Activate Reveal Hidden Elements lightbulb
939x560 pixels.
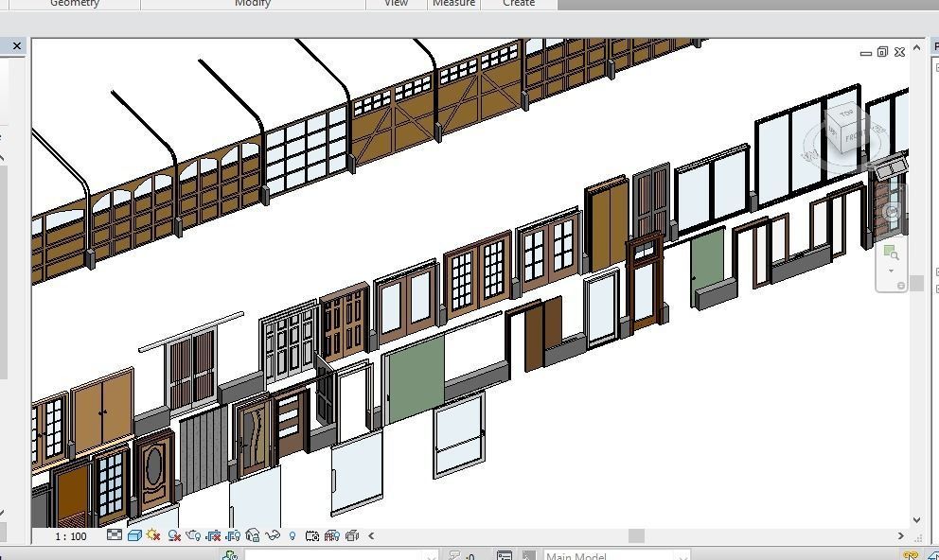click(292, 535)
